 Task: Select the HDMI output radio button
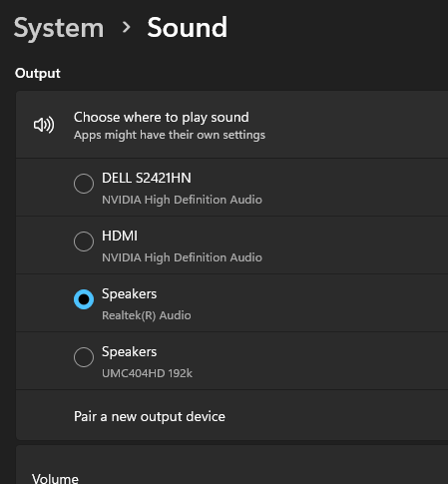tap(84, 242)
